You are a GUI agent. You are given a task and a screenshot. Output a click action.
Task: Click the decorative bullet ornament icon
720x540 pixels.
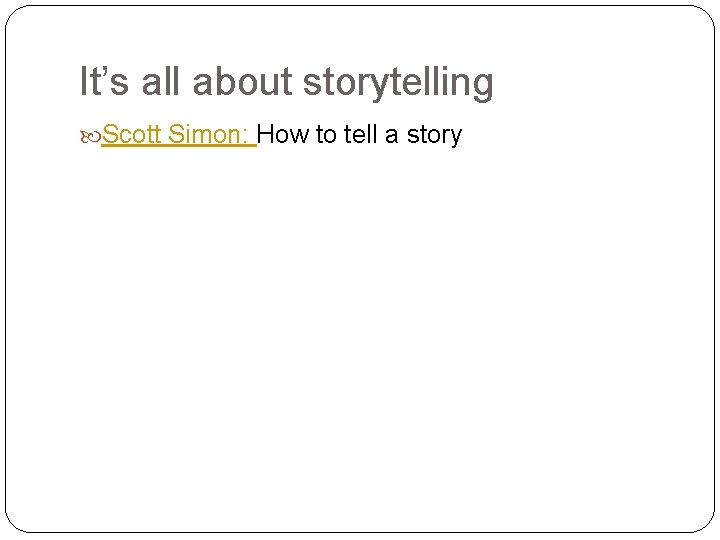(x=90, y=137)
